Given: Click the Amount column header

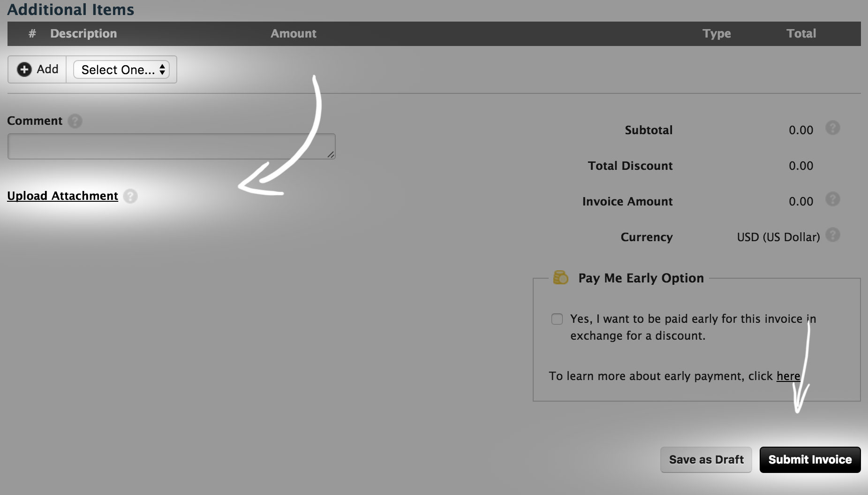Looking at the screenshot, I should tap(294, 34).
